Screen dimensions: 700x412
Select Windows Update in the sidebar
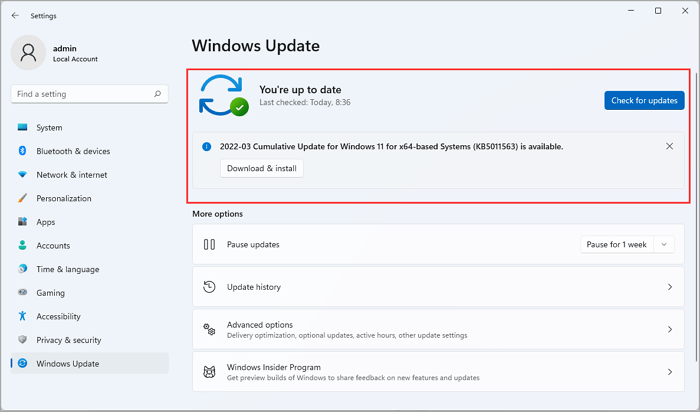click(90, 363)
